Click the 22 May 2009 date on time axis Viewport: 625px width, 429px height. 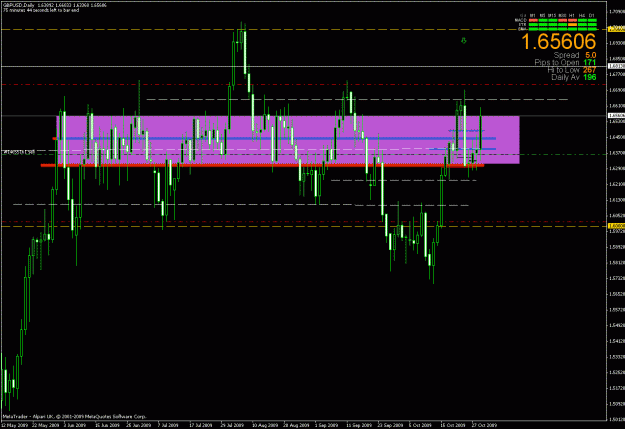click(46, 425)
